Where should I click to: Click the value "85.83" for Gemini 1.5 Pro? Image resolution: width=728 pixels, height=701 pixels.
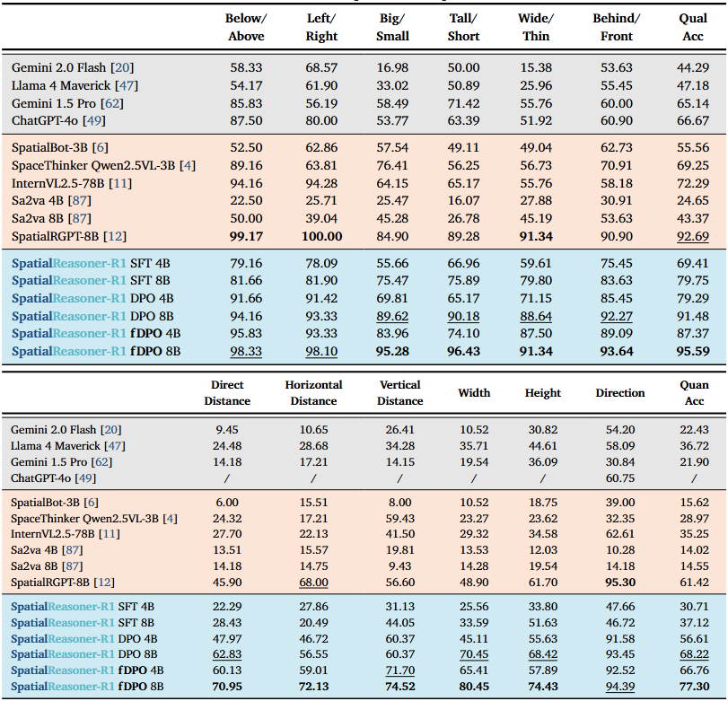246,103
